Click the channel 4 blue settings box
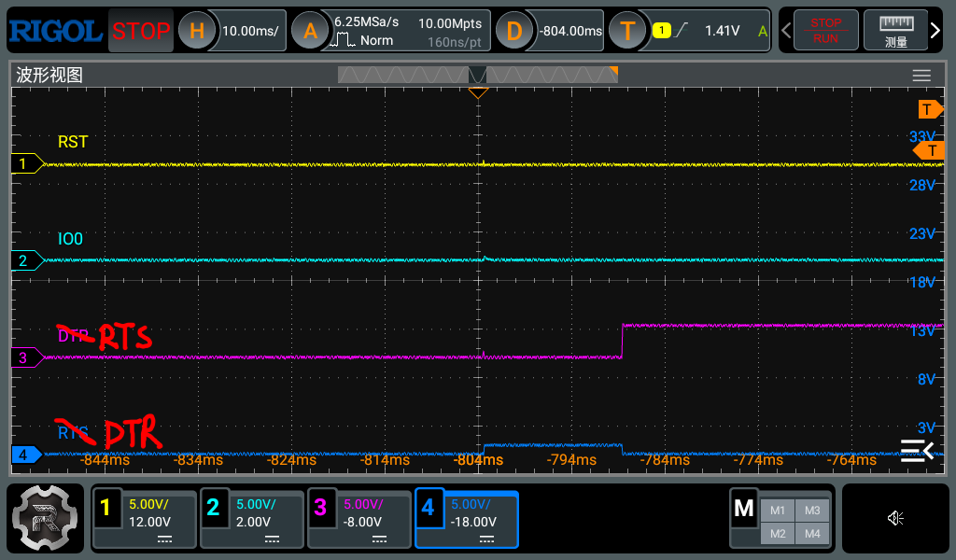This screenshot has height=560, width=956. click(x=467, y=519)
